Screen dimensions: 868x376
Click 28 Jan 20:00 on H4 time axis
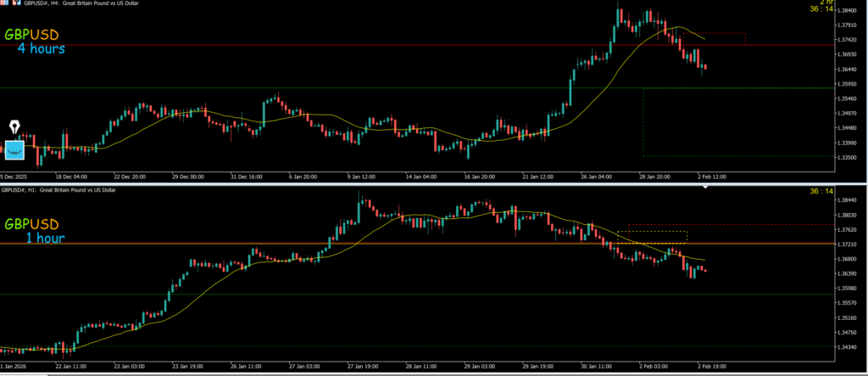(x=655, y=177)
